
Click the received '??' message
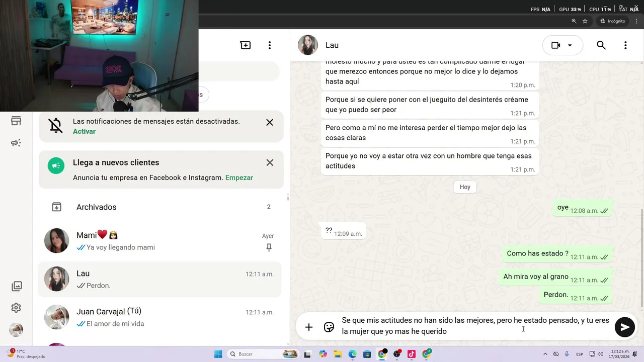click(x=343, y=231)
